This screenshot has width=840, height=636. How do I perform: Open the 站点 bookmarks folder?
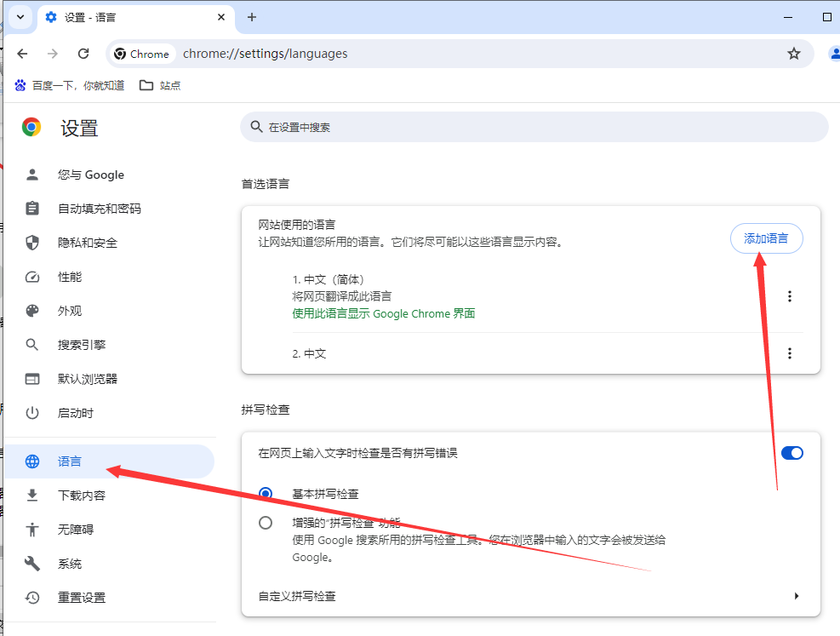tap(160, 85)
